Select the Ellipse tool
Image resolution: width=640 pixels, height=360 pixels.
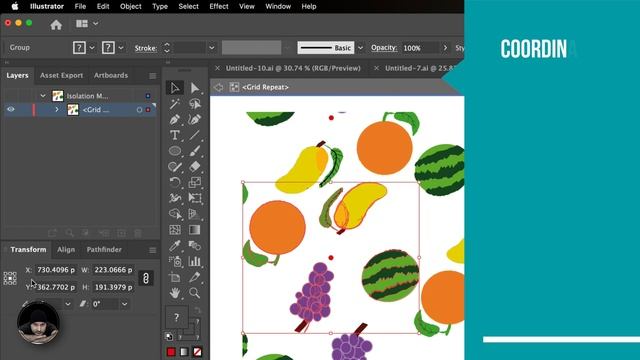[175, 151]
